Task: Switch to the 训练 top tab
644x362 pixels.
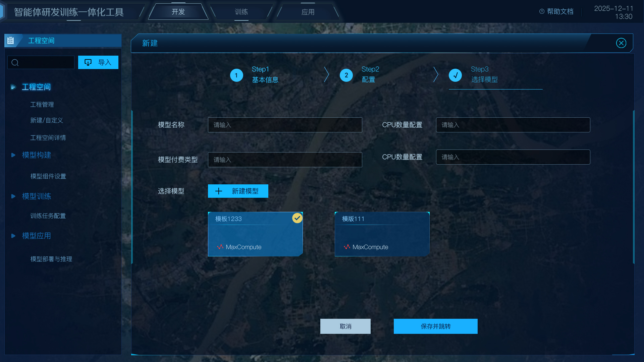Action: coord(241,12)
